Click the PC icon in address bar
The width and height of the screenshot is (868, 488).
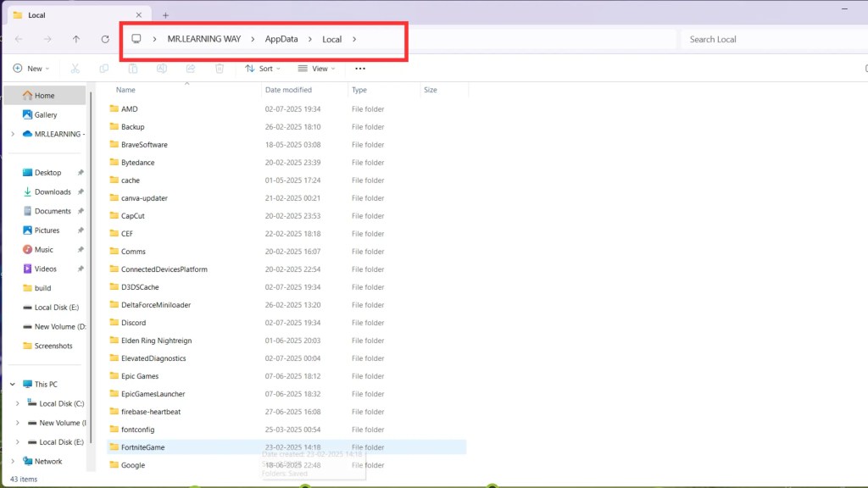(x=136, y=39)
